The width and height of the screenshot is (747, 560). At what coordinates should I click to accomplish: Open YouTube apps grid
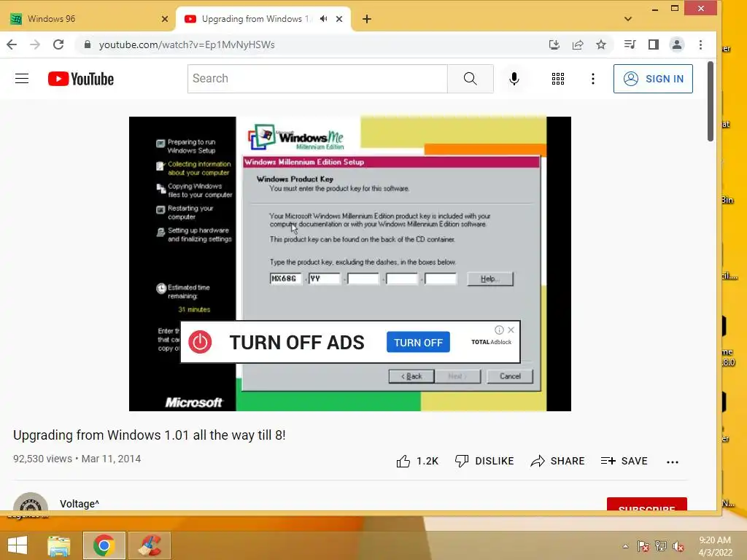pyautogui.click(x=558, y=79)
